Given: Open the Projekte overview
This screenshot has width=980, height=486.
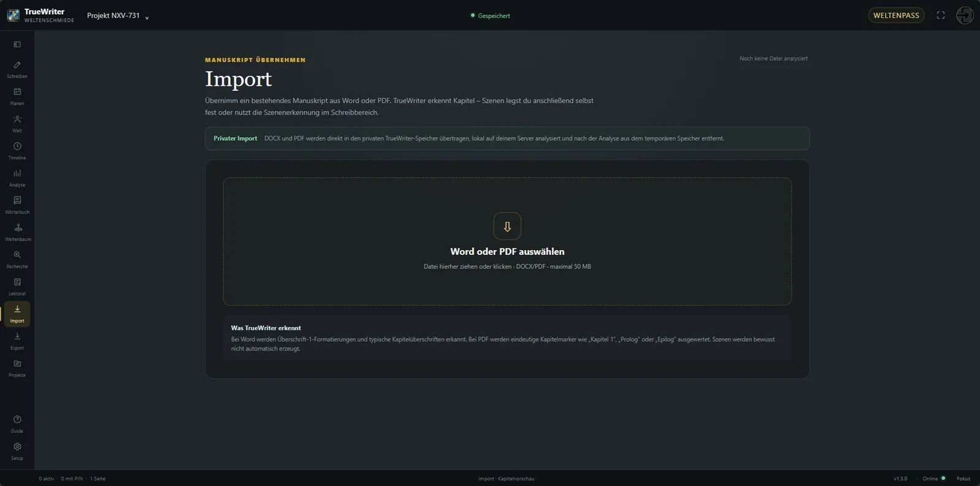Looking at the screenshot, I should 17,368.
